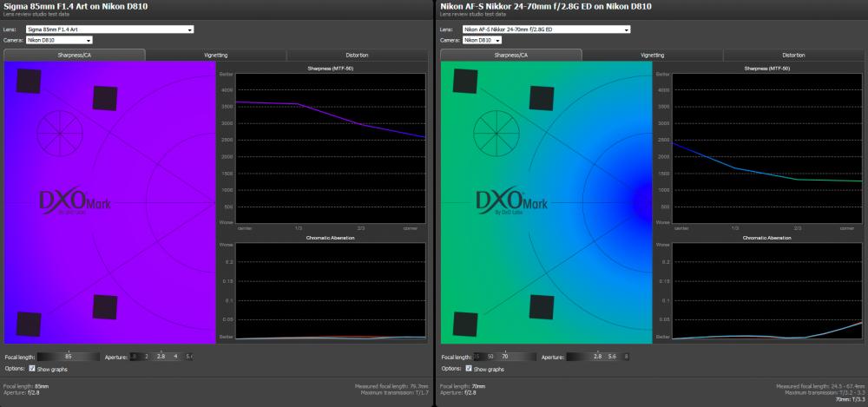The height and width of the screenshot is (407, 868).
Task: Set focal length to 50 in Nikon panel
Action: 490,357
